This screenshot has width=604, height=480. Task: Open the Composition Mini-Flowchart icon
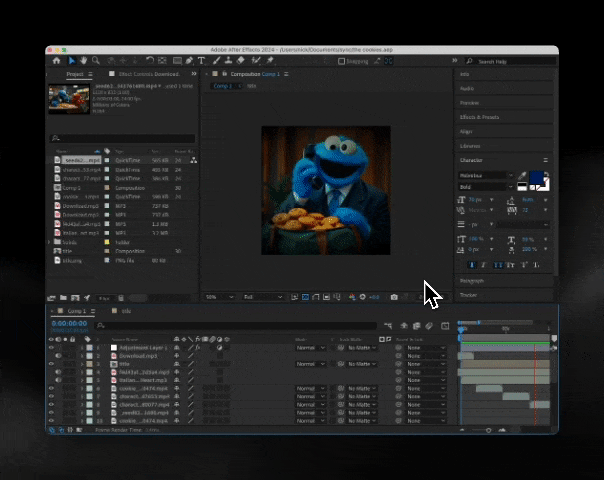click(x=388, y=326)
